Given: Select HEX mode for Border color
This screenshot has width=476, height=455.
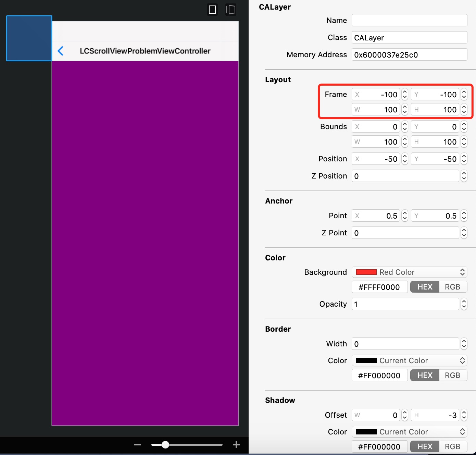Looking at the screenshot, I should 425,375.
